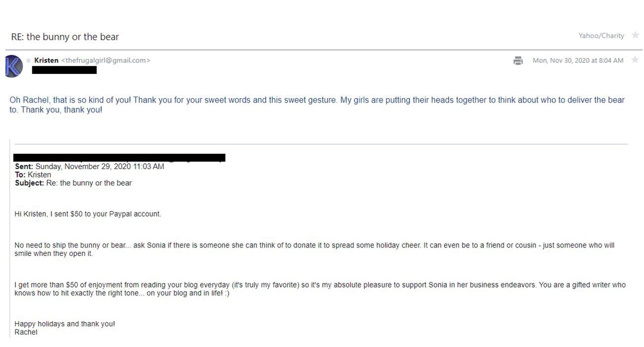Select the "To: Kristen" line in the quoted email

pos(32,174)
